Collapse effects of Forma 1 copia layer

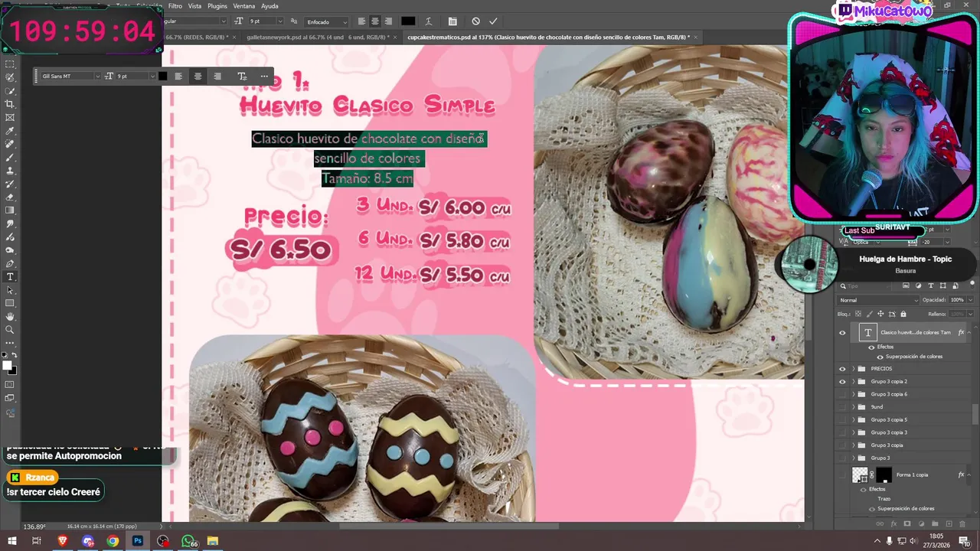969,474
